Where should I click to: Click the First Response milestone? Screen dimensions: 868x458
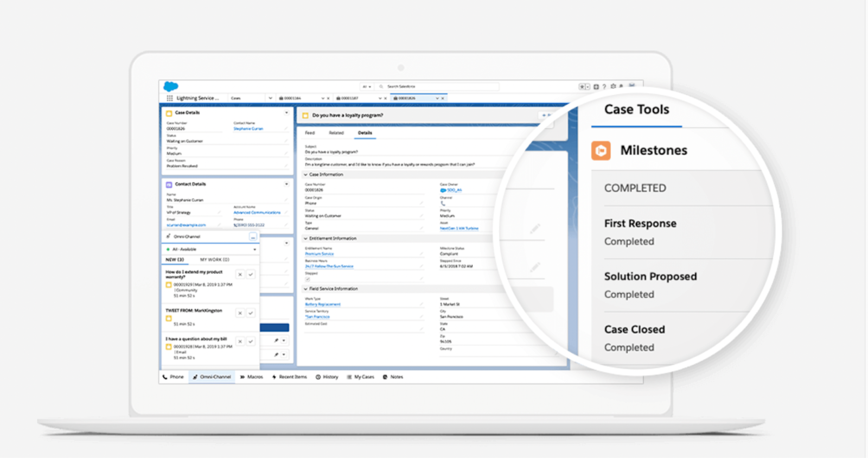[x=640, y=224]
